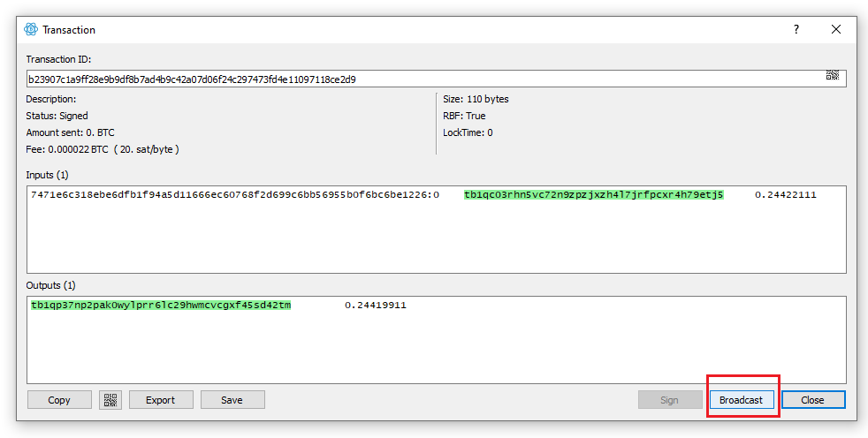The width and height of the screenshot is (868, 438).
Task: Select the highlighted output address tb1qp37np2...
Action: pyautogui.click(x=161, y=306)
